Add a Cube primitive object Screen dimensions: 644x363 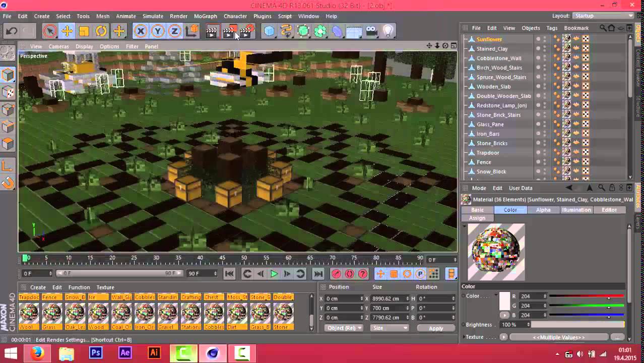click(270, 31)
